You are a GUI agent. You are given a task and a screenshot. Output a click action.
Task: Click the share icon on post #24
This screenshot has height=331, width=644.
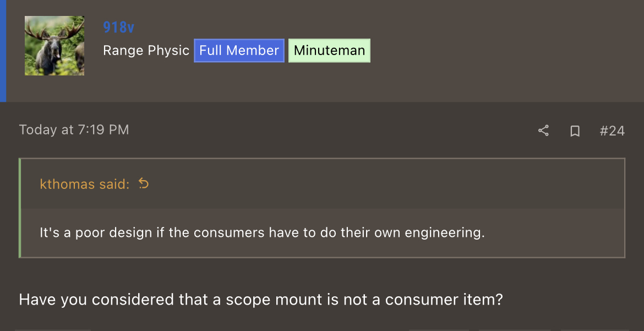(543, 131)
